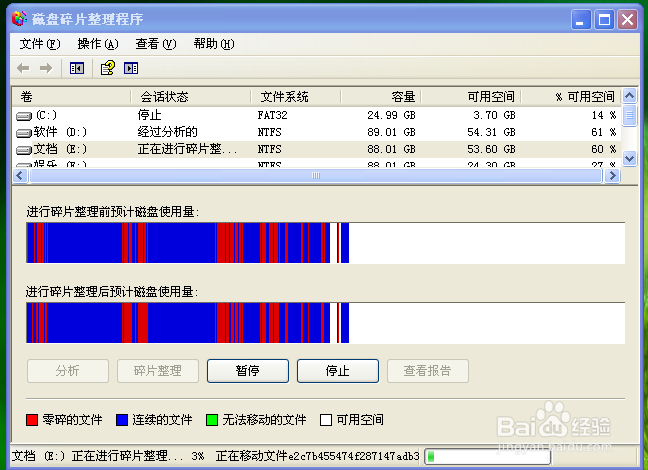Viewport: 648px width, 470px height.
Task: Sort by the 容量 column header
Action: point(381,97)
